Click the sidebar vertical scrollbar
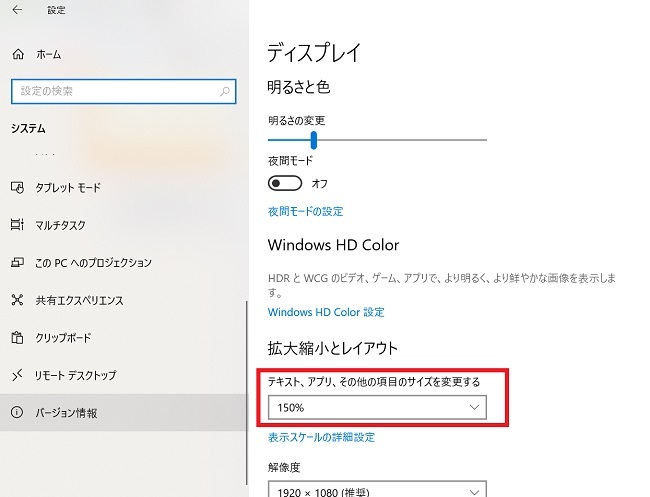The width and height of the screenshot is (650, 497). click(246, 393)
